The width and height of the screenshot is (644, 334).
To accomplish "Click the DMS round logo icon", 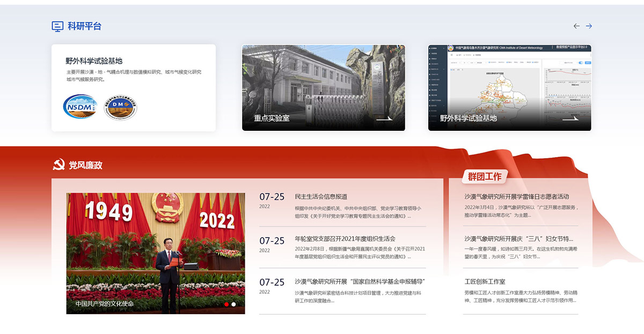I will point(120,108).
